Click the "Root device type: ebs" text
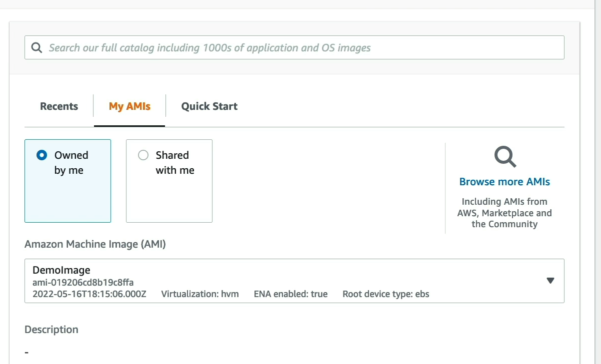The image size is (601, 364). 385,294
